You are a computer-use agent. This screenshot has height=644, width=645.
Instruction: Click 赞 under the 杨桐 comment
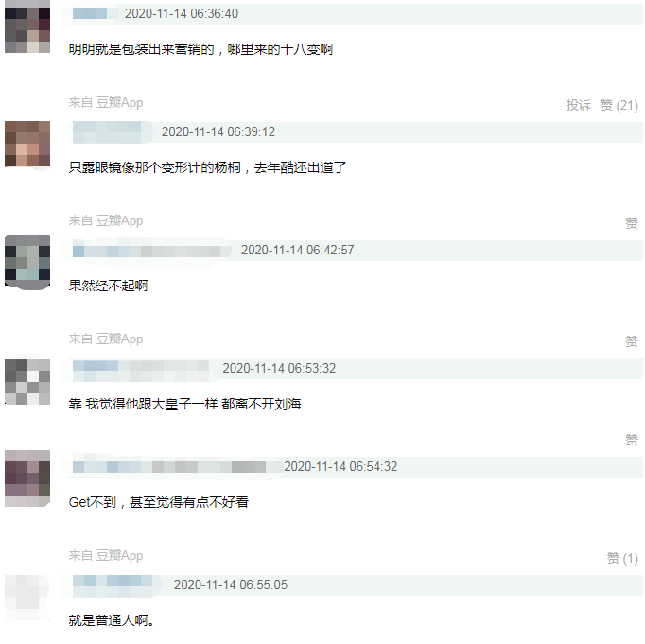632,223
